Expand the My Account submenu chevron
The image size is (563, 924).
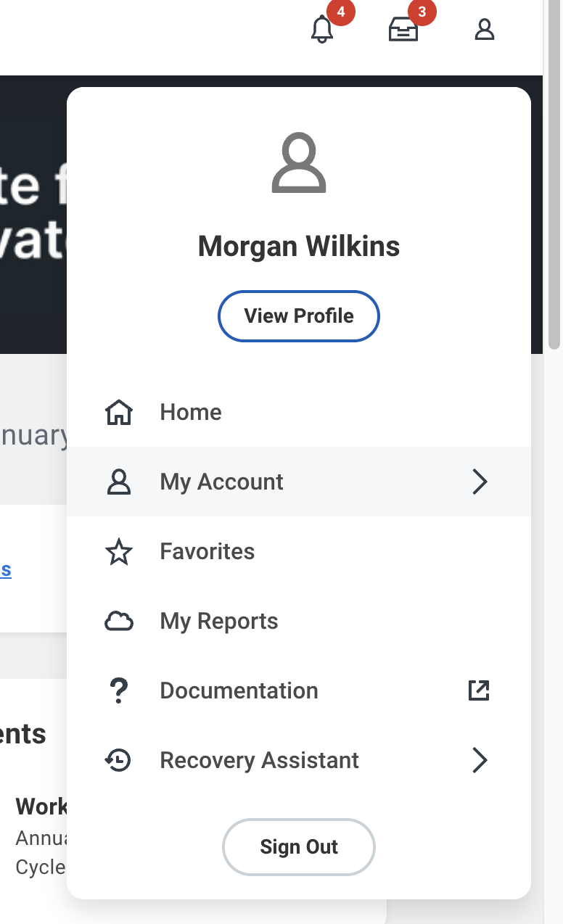pyautogui.click(x=479, y=482)
